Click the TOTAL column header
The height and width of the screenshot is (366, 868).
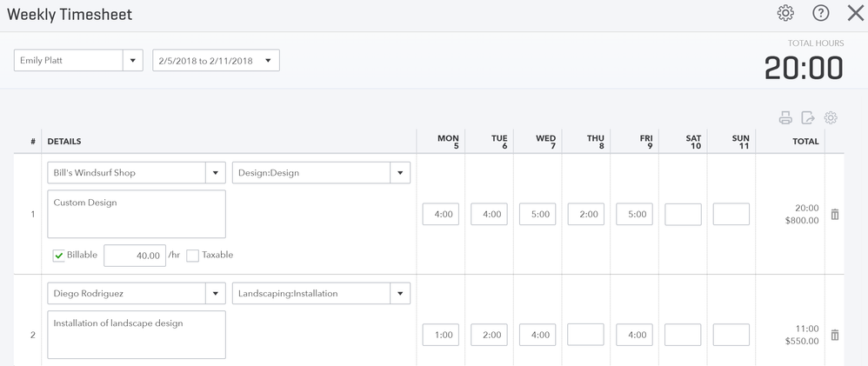(805, 141)
